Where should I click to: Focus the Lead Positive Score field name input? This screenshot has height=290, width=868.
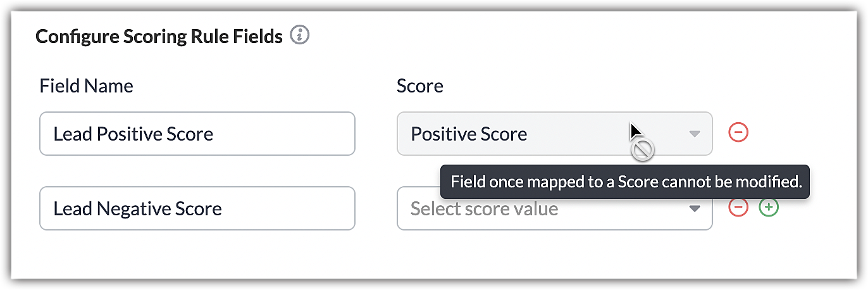(x=197, y=134)
